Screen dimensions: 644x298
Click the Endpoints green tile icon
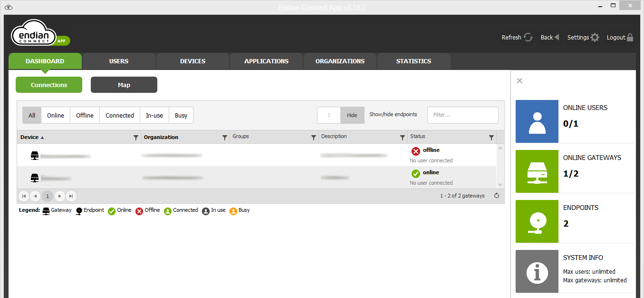coord(537,221)
